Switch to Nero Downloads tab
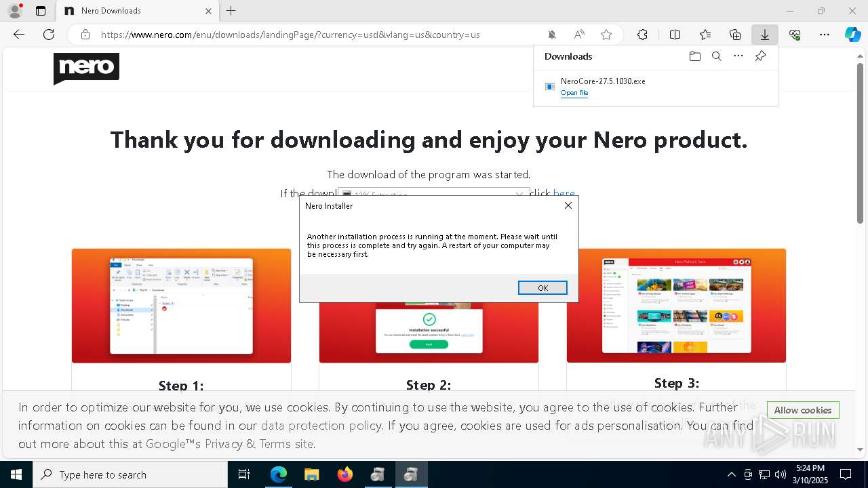This screenshot has width=868, height=488. click(x=136, y=11)
